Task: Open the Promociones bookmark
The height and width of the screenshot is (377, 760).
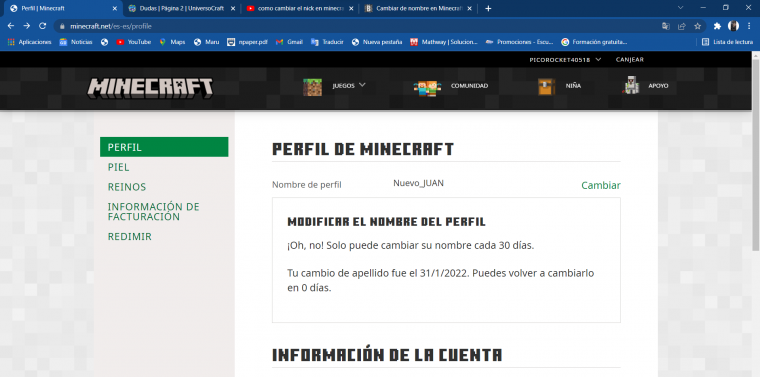Action: click(x=520, y=42)
